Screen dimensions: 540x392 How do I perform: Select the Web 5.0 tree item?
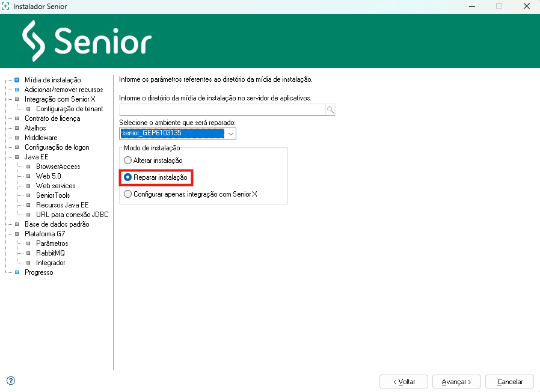(49, 176)
